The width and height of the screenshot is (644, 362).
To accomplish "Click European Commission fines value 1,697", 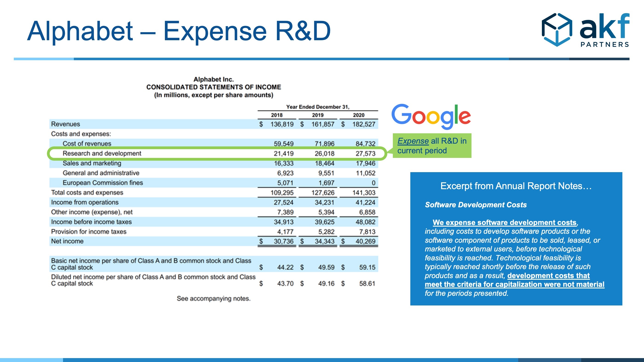I will tap(326, 183).
